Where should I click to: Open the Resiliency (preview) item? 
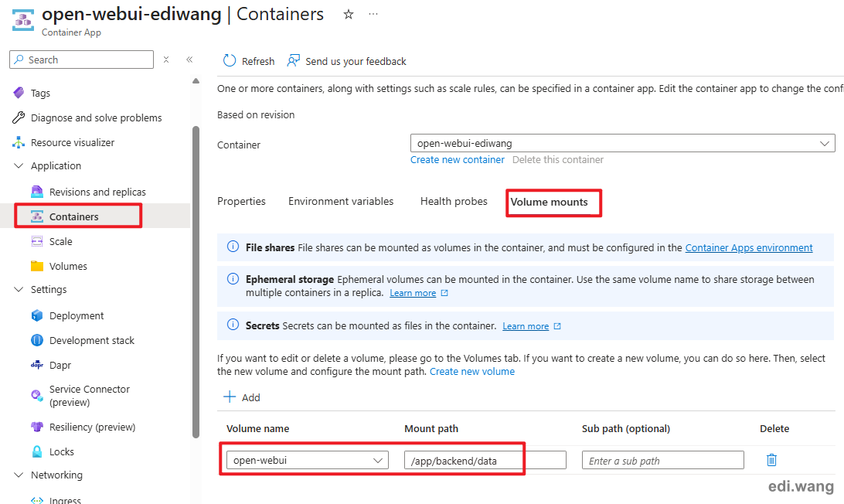pos(93,427)
